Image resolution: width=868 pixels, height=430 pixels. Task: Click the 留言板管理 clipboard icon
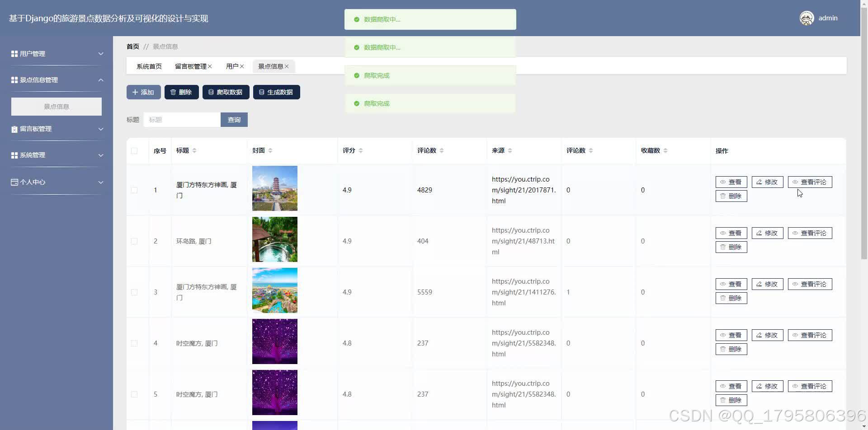pyautogui.click(x=14, y=129)
